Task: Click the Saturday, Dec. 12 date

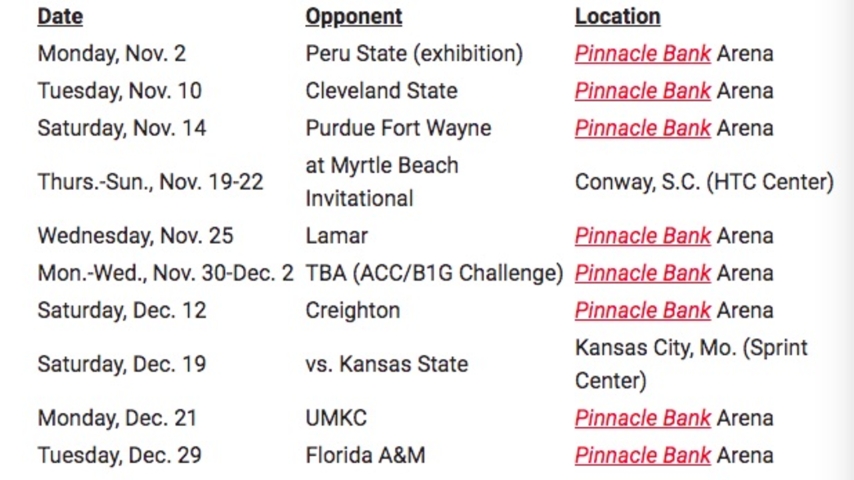Action: (x=121, y=310)
